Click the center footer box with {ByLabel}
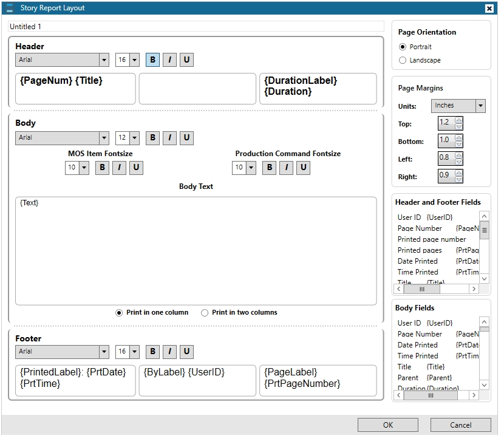Screen dimensions: 504x441 (x=198, y=381)
